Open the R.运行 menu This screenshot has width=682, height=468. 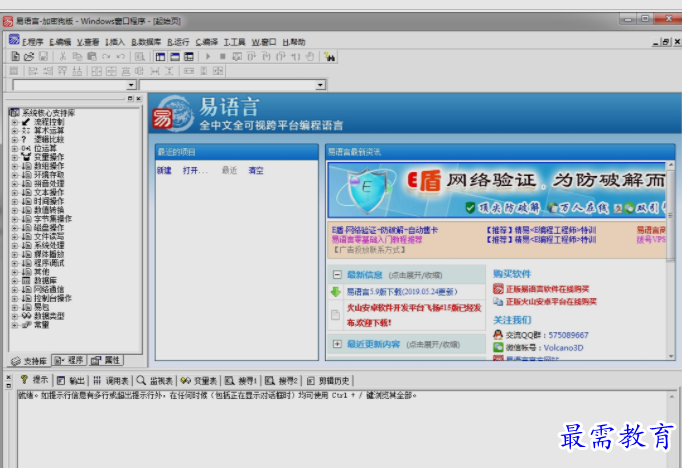pyautogui.click(x=178, y=42)
